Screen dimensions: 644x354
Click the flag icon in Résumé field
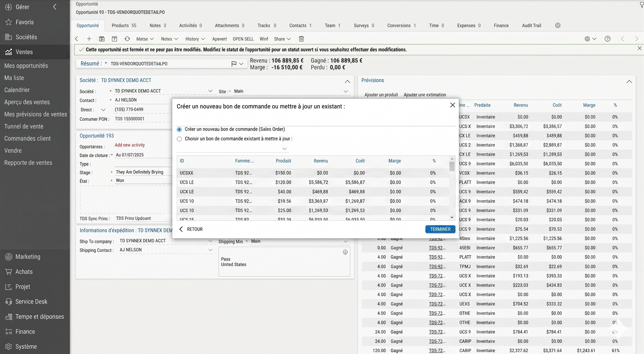click(x=234, y=64)
